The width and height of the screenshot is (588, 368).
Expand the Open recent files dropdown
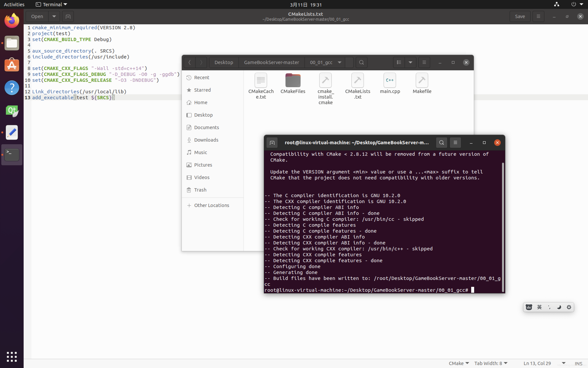(x=54, y=17)
